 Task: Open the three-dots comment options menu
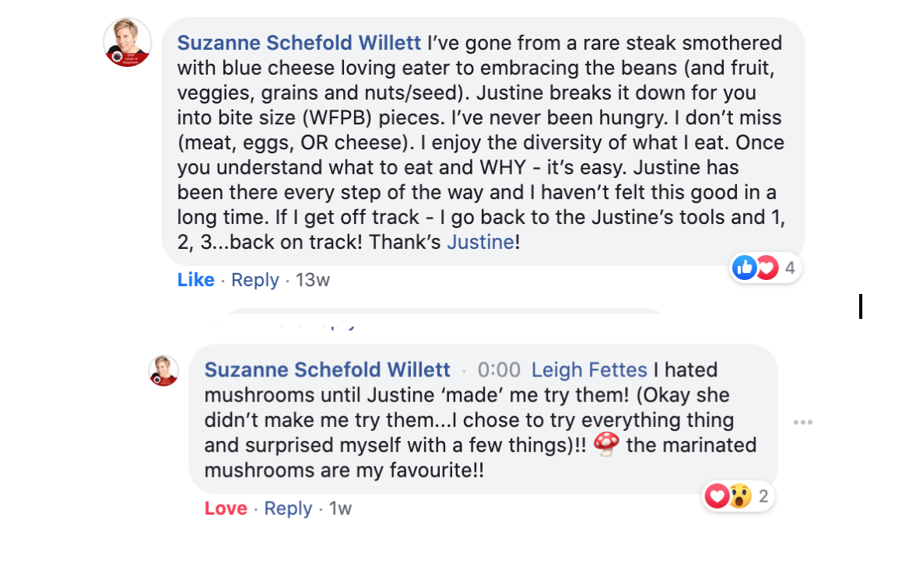click(x=803, y=422)
